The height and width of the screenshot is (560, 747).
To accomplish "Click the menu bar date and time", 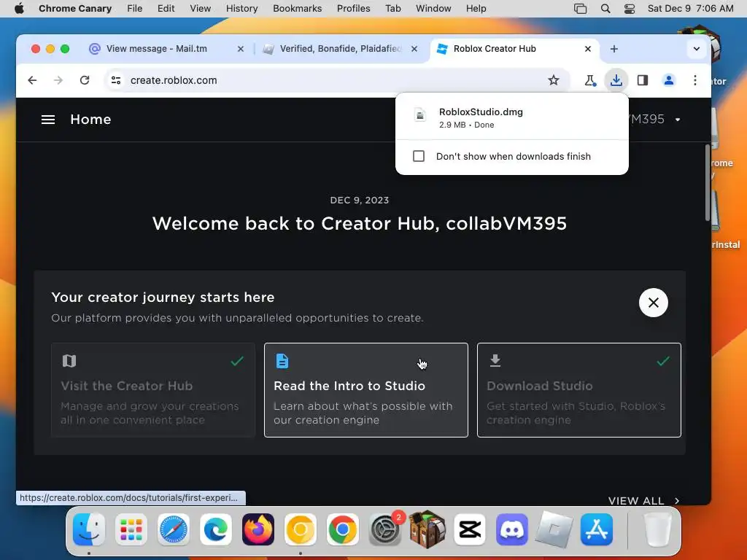I will pyautogui.click(x=690, y=9).
